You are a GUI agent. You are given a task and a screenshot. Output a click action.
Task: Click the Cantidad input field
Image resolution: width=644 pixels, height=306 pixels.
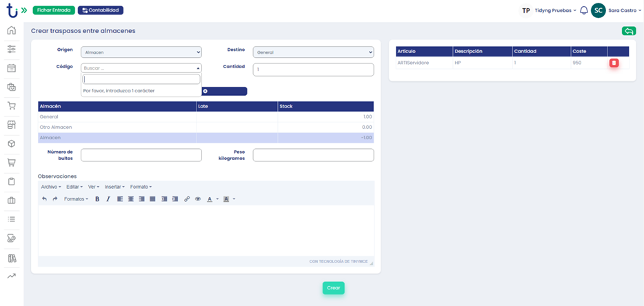click(x=313, y=70)
